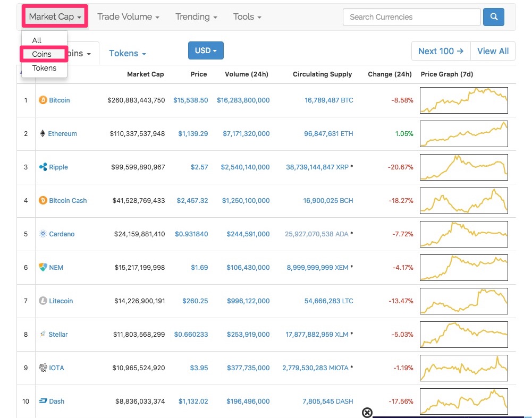
Task: Open Ripple 7-day price graph
Action: tap(464, 167)
